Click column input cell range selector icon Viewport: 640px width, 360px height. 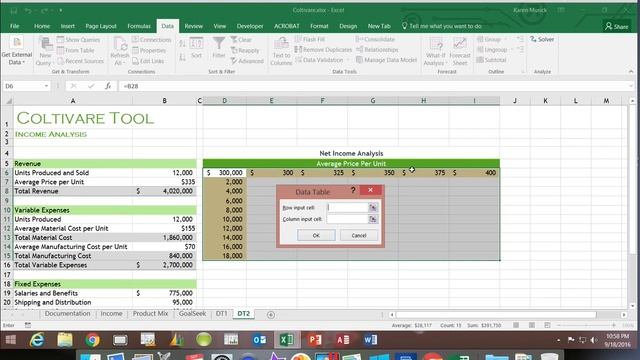(x=373, y=219)
